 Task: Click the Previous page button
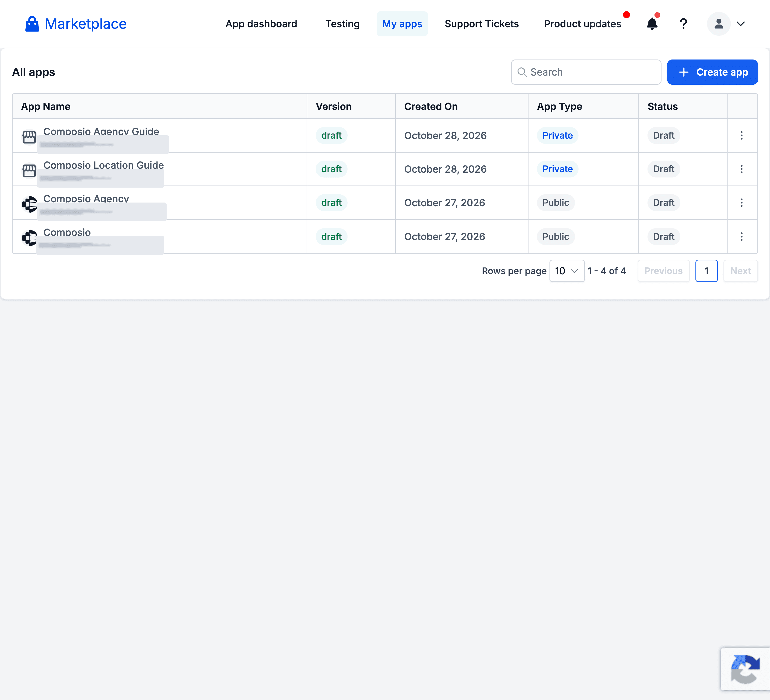663,271
